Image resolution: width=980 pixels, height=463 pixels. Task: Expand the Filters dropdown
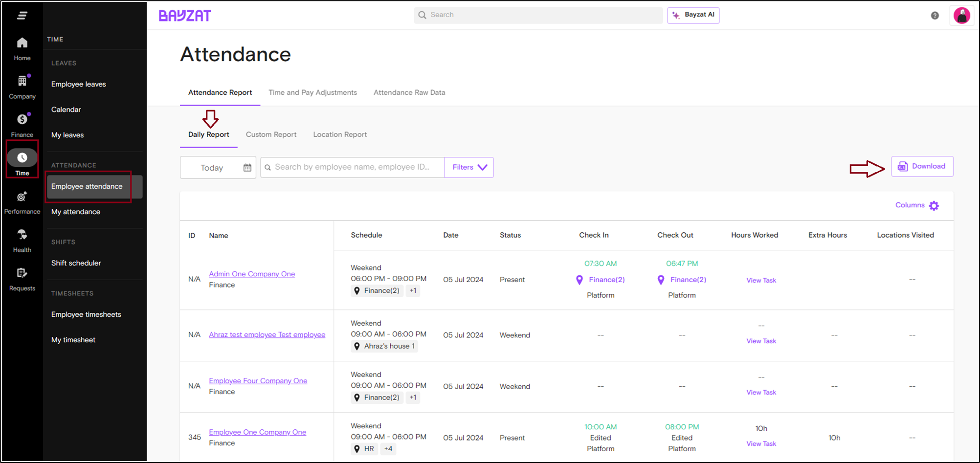469,167
